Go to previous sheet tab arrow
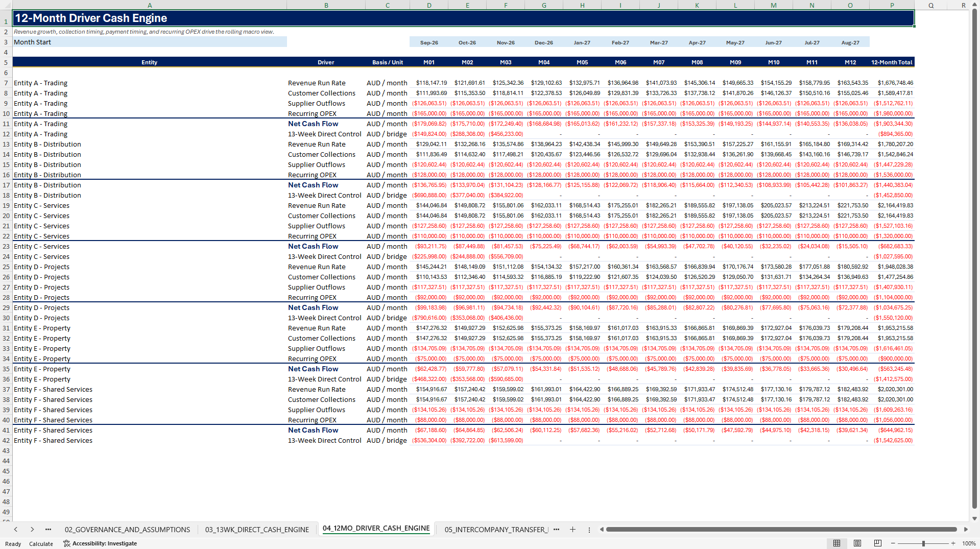The width and height of the screenshot is (980, 549). (x=16, y=530)
